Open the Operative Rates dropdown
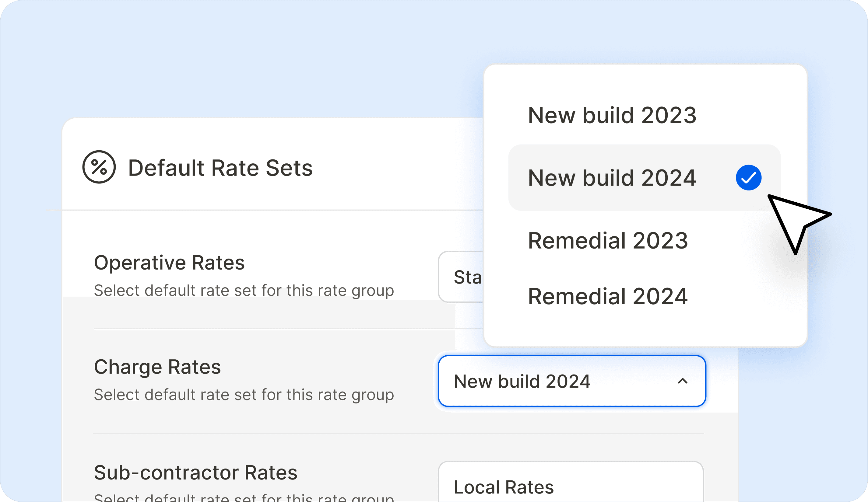The width and height of the screenshot is (868, 502). [x=461, y=277]
